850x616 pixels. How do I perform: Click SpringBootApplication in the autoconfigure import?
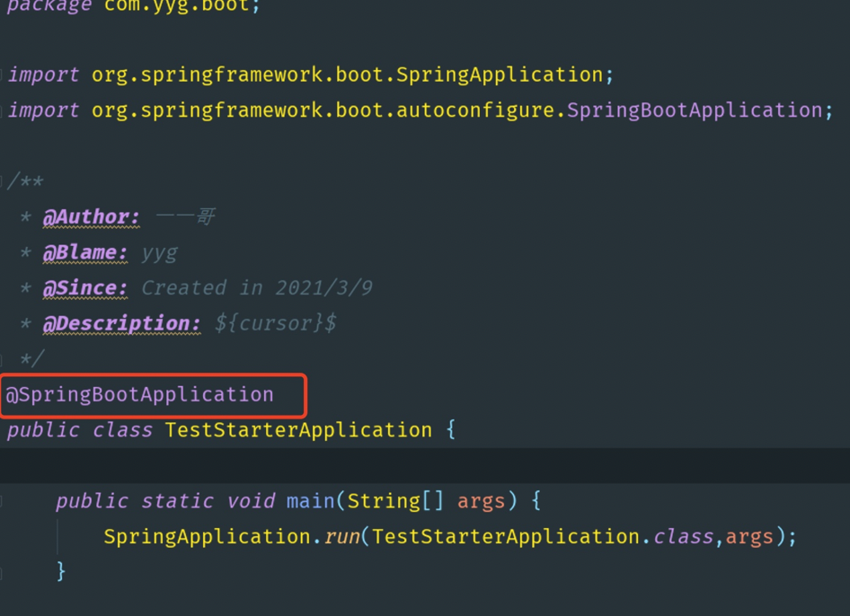pos(695,110)
